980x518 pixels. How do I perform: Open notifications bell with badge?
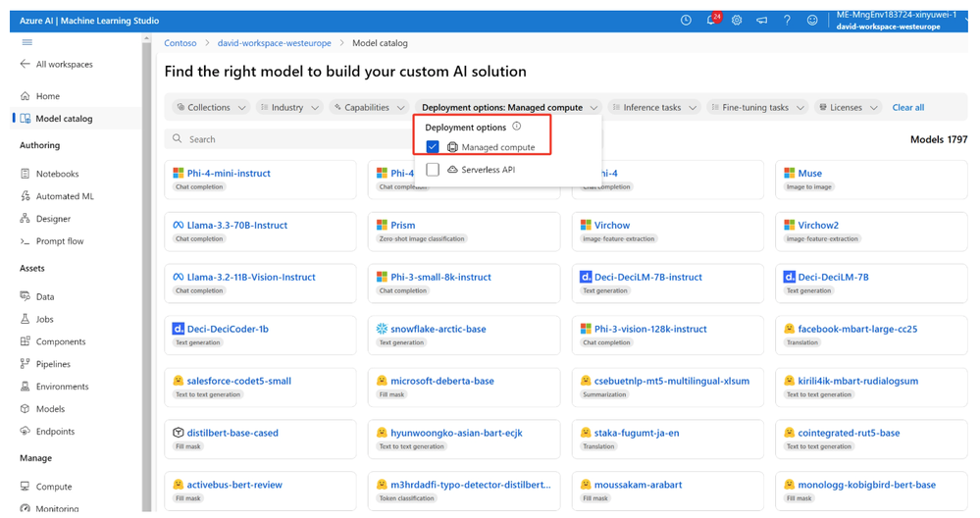[x=712, y=20]
